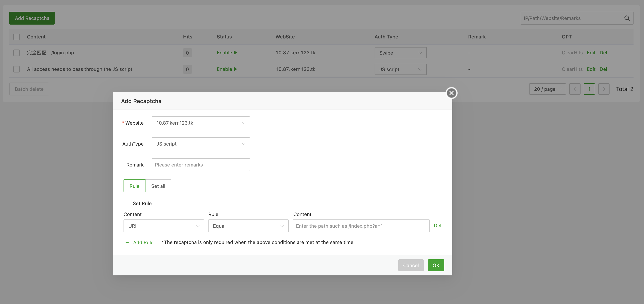
Task: Open the Equal rule dropdown
Action: point(248,226)
